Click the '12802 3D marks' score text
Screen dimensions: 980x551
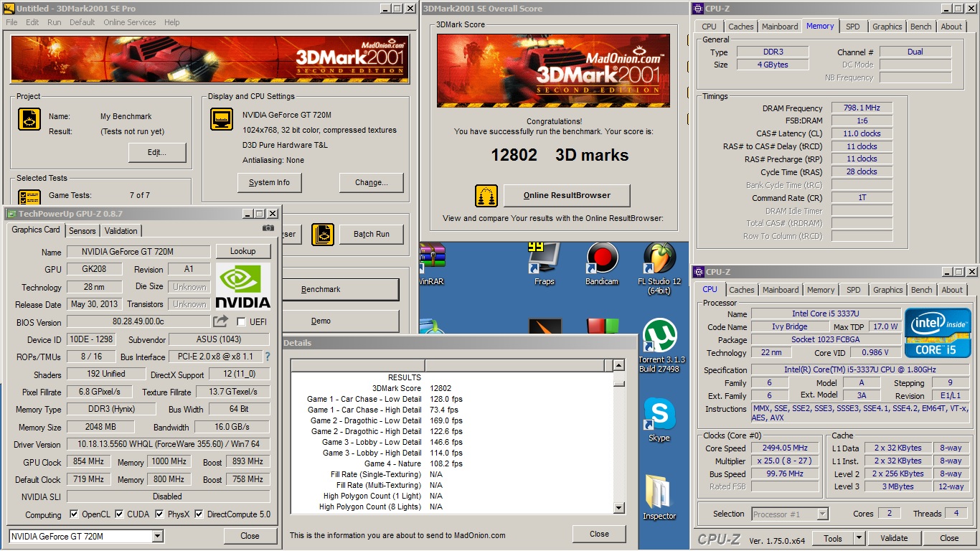pyautogui.click(x=560, y=155)
